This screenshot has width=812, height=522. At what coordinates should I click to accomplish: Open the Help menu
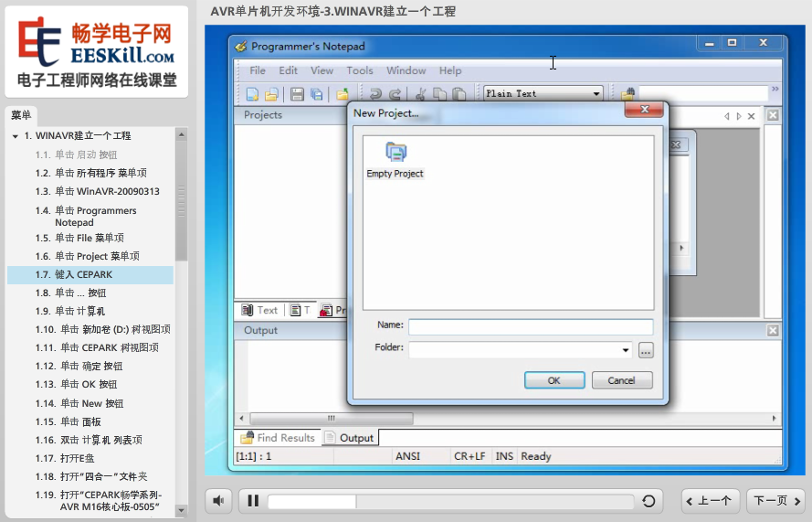450,70
